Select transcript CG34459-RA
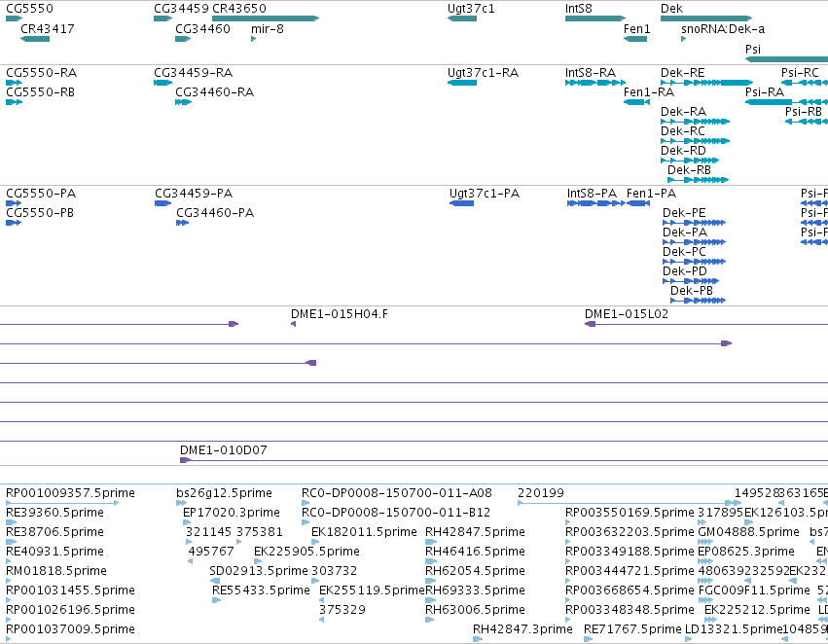Viewport: 828px width, 644px height. coord(163,83)
